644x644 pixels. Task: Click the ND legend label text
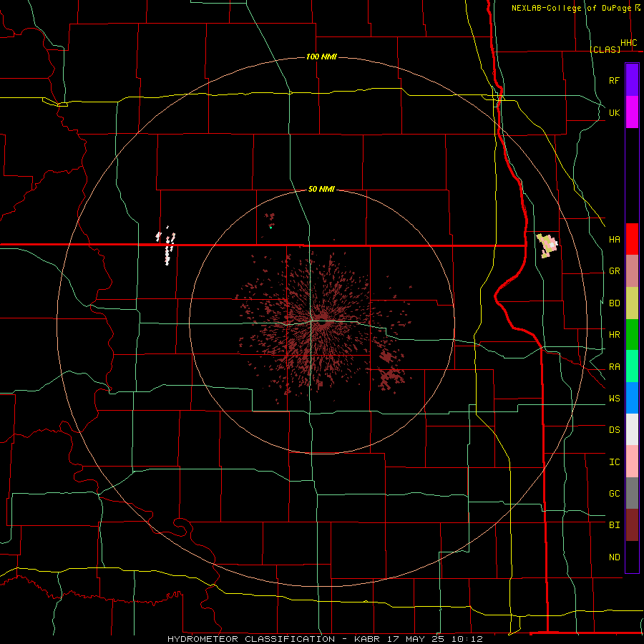point(614,557)
